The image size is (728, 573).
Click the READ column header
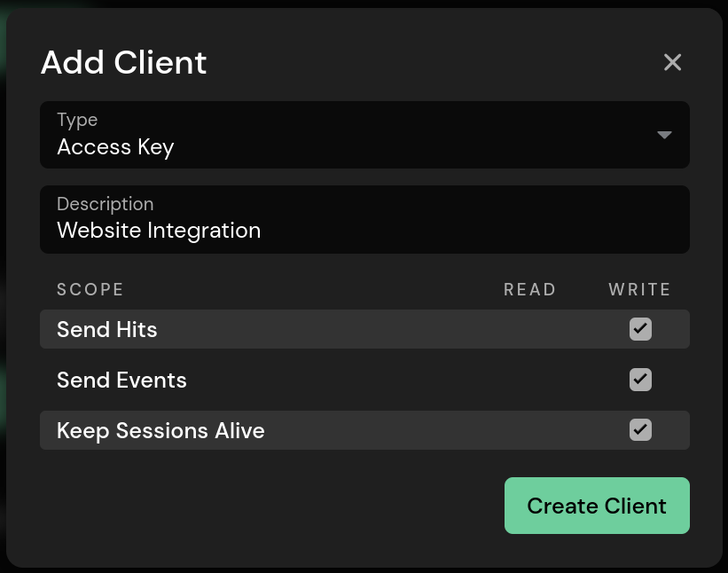click(529, 289)
